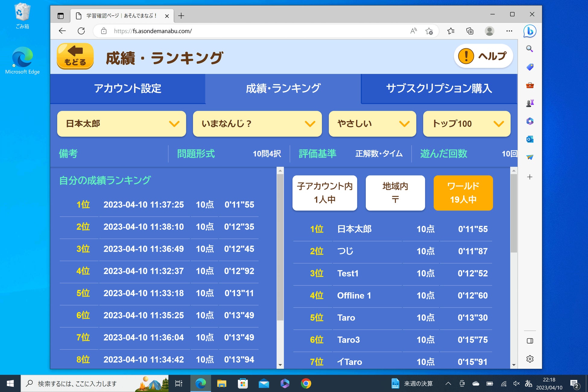This screenshot has height=392, width=588.
Task: Open Collections icon in toolbar
Action: (470, 31)
